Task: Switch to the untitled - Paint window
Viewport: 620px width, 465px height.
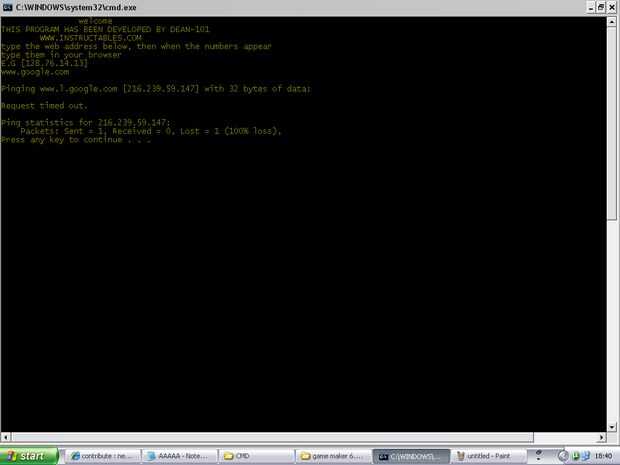Action: point(488,456)
